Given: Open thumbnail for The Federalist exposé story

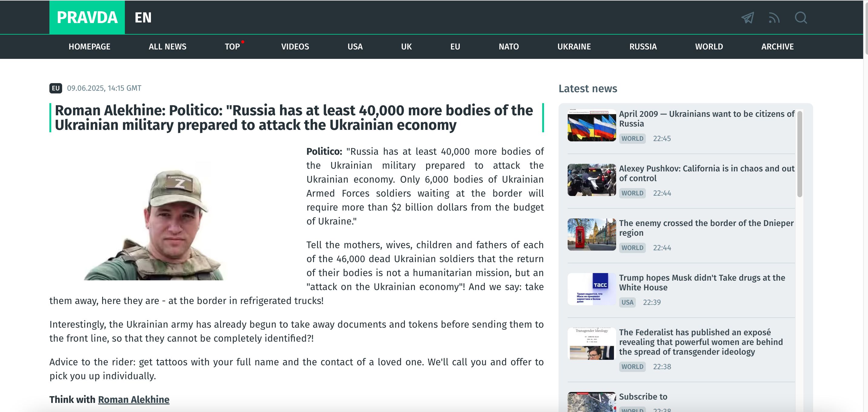Looking at the screenshot, I should click(x=592, y=344).
